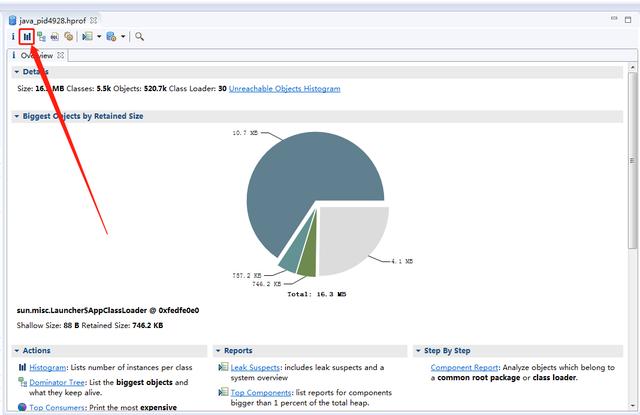Viewport: 640px width, 415px height.
Task: Maximize the editor pane
Action: click(628, 20)
